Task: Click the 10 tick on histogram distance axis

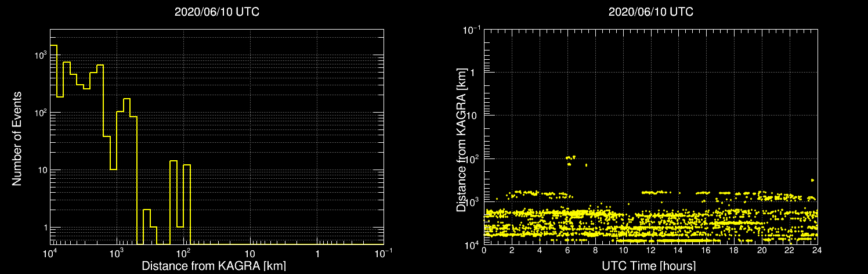Action: pos(250,254)
